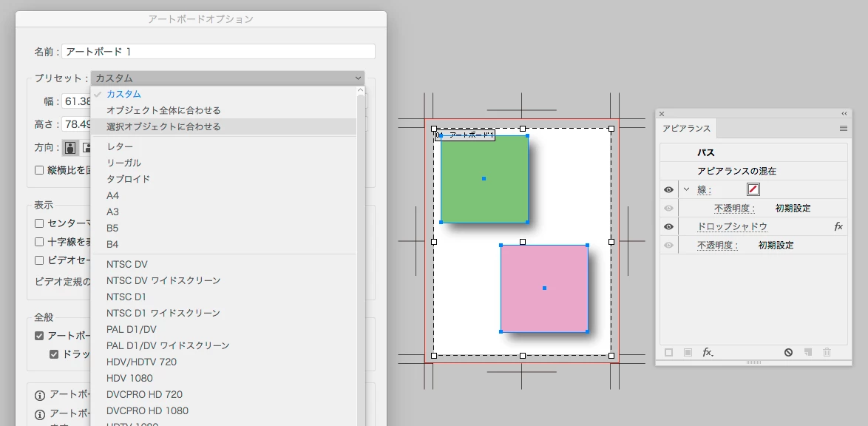The width and height of the screenshot is (868, 426).
Task: Enable センターマーク display checkbox
Action: click(x=39, y=224)
